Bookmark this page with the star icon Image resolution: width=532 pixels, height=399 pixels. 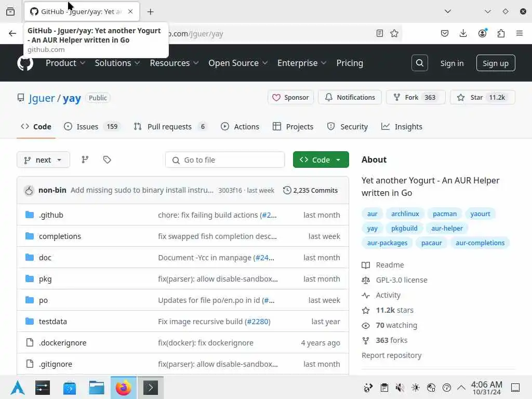pos(394,33)
